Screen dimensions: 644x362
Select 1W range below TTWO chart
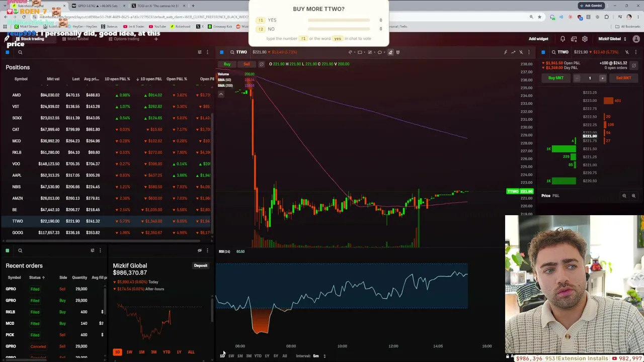(x=231, y=356)
